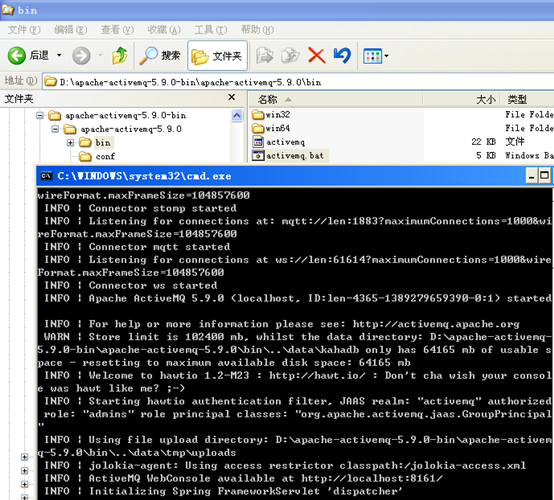Open the 编辑(E) menu

[70, 30]
